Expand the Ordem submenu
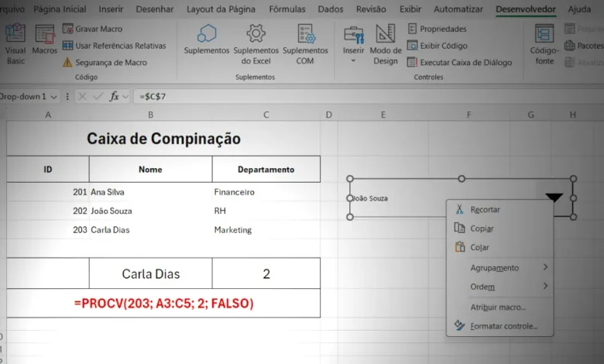 coord(500,287)
